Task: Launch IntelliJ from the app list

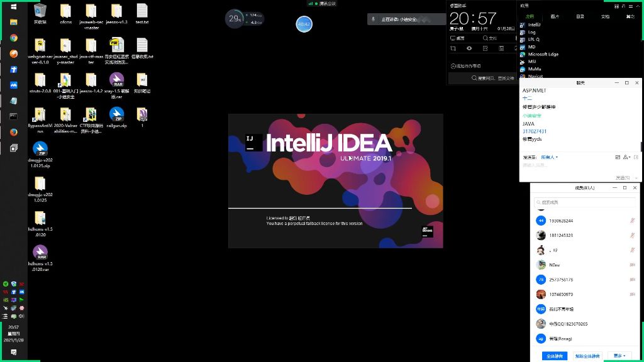Action: (531, 25)
